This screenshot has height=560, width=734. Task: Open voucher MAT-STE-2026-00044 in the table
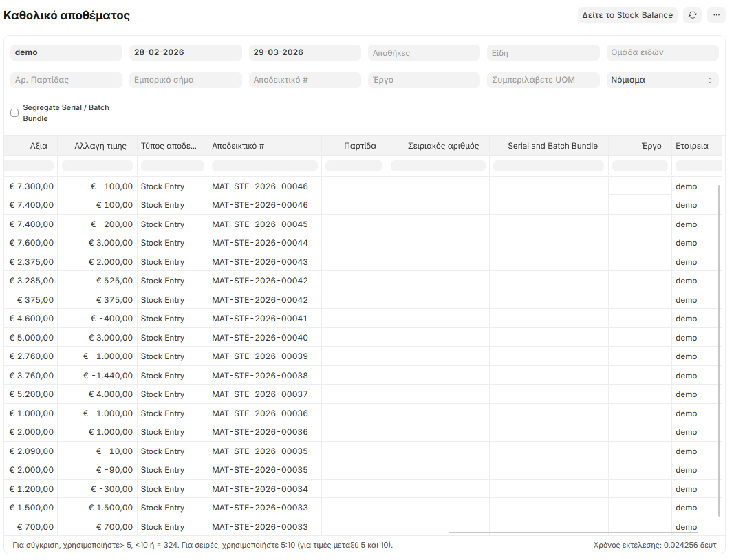(260, 243)
